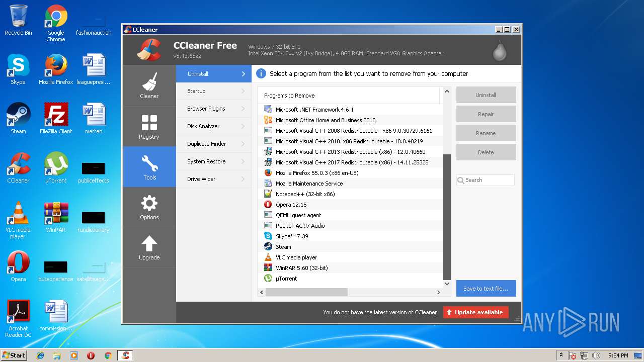Click the Repair button
Image resolution: width=644 pixels, height=362 pixels.
(x=486, y=114)
